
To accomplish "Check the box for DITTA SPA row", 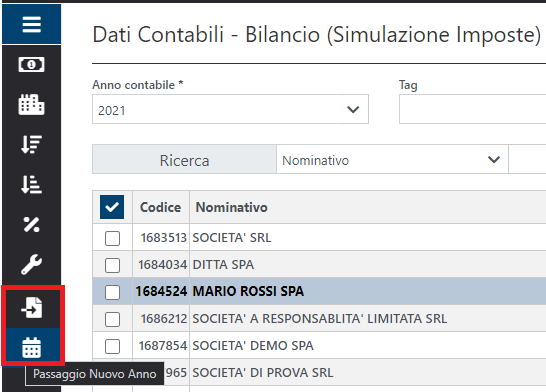I will 112,265.
